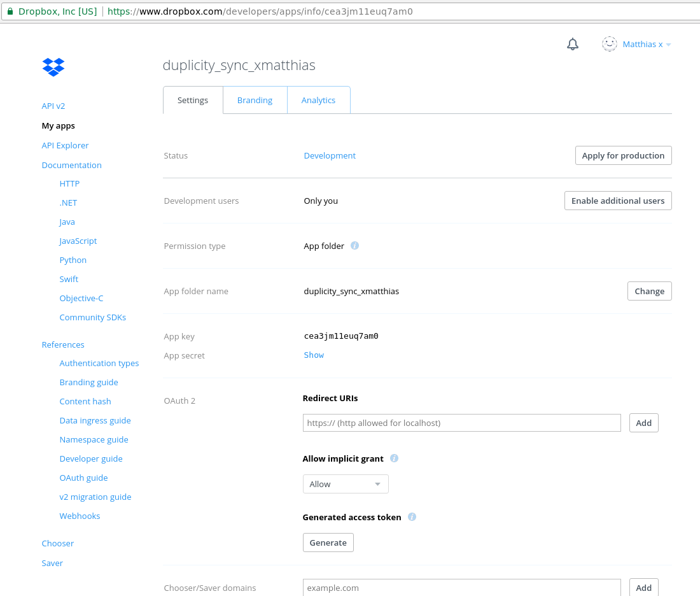Open HTTP documentation link
The image size is (700, 596).
coord(69,183)
